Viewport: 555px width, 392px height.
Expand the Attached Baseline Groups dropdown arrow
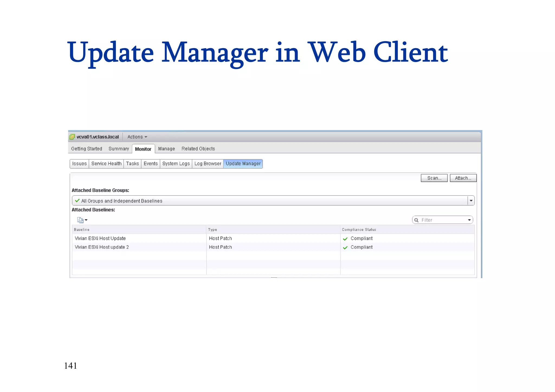point(471,201)
